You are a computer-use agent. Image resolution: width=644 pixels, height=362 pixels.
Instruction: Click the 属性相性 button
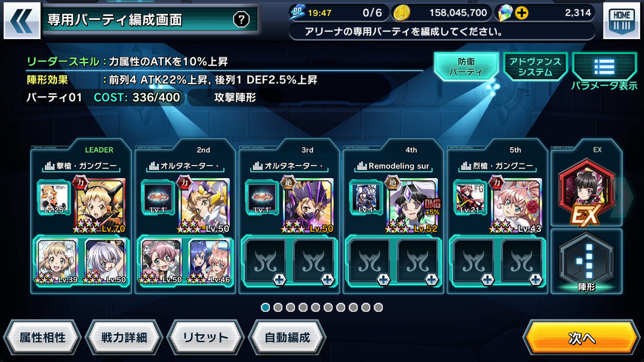click(x=42, y=338)
